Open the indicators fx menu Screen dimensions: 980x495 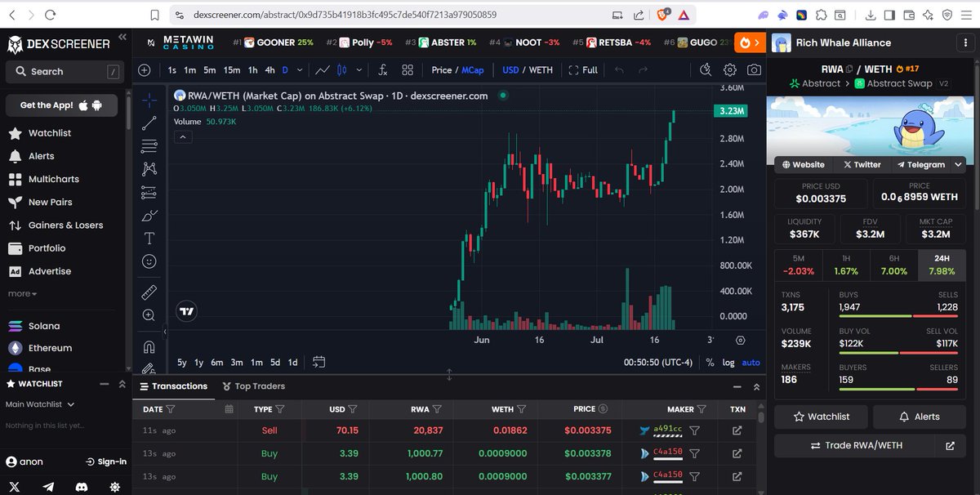click(x=383, y=70)
